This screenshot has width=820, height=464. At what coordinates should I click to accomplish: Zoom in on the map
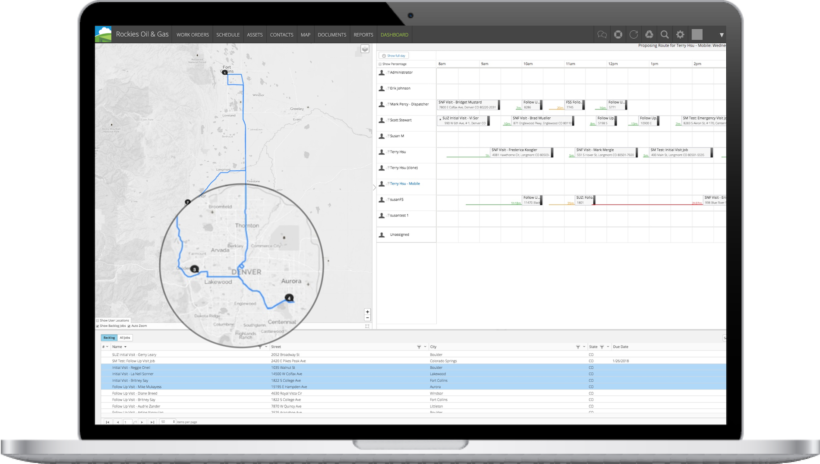click(x=368, y=312)
